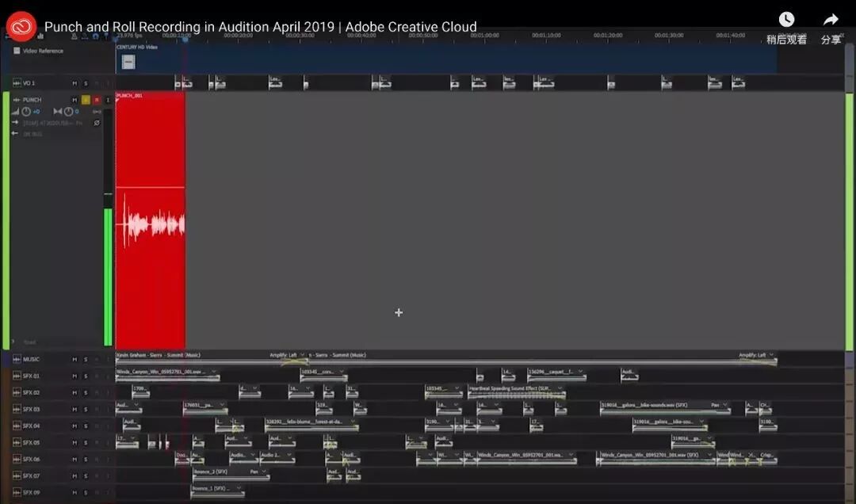Click the SFX 03 track waveform icon
Screen dimensions: 856x504
[x=17, y=409]
